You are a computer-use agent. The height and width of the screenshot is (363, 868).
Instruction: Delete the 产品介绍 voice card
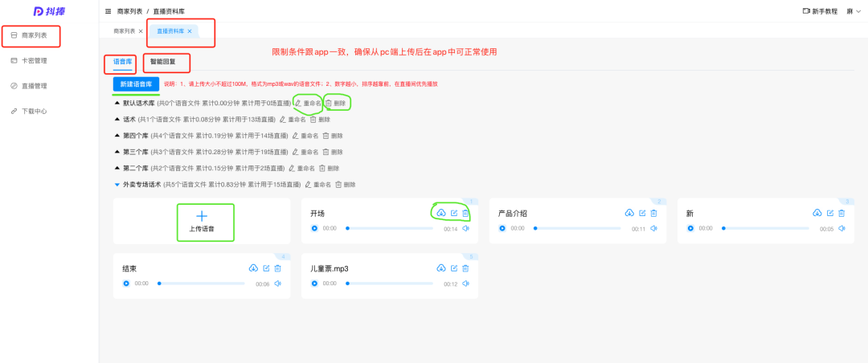653,213
